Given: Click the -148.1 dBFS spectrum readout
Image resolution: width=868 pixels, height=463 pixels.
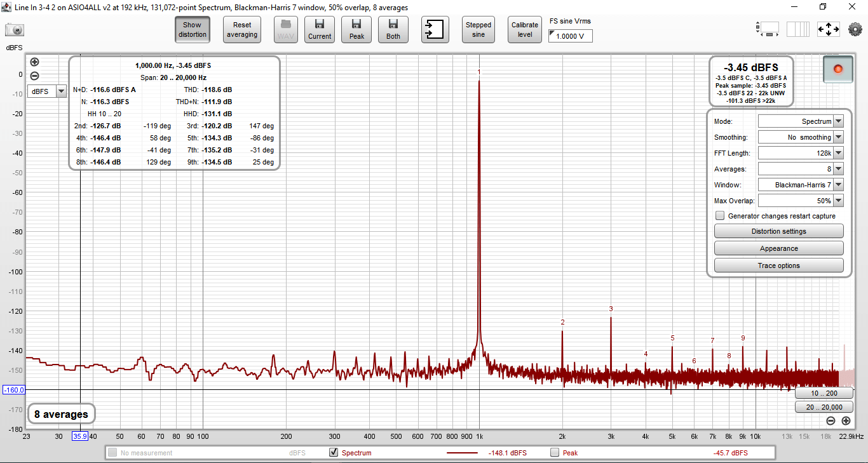Looking at the screenshot, I should 507,453.
